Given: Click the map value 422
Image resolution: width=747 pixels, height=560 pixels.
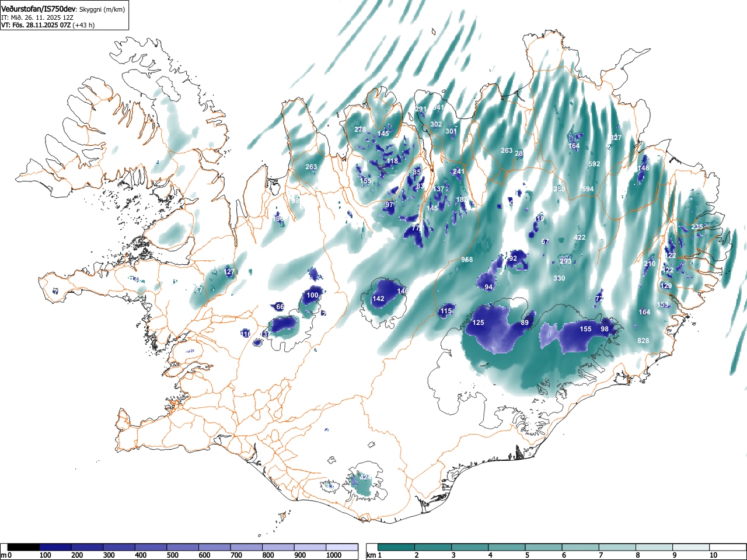Looking at the screenshot, I should pyautogui.click(x=580, y=237).
